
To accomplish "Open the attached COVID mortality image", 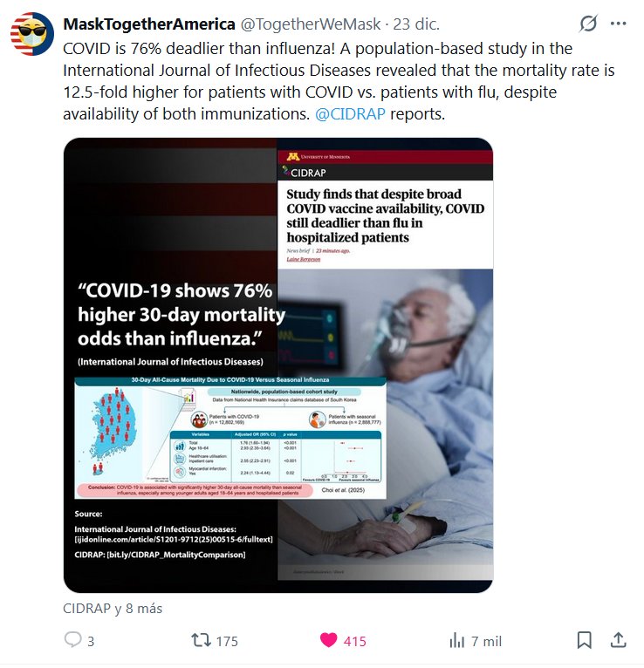I will click(278, 365).
